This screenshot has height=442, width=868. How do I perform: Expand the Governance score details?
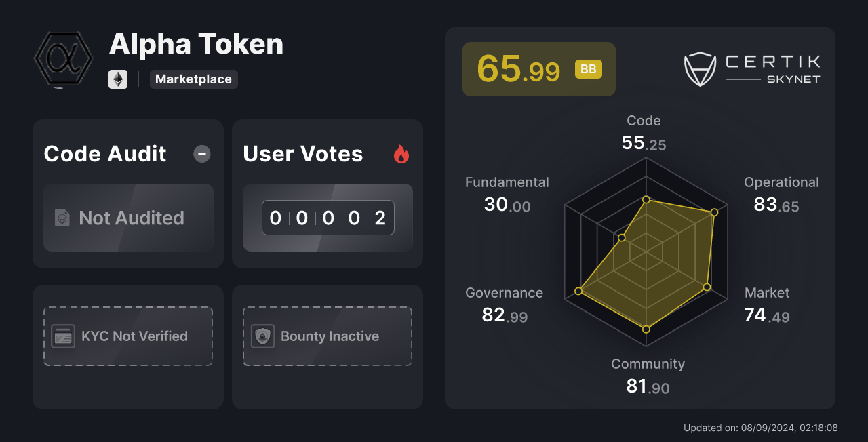point(505,304)
